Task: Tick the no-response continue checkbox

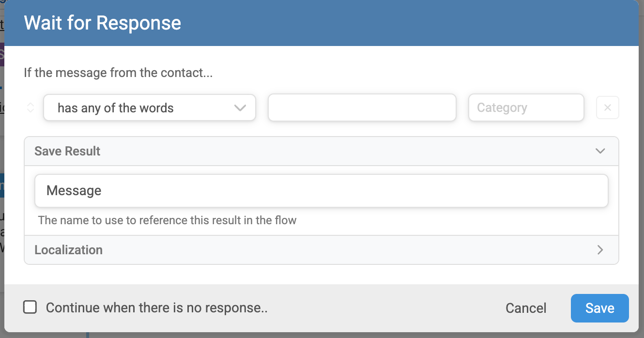Action: [x=30, y=307]
